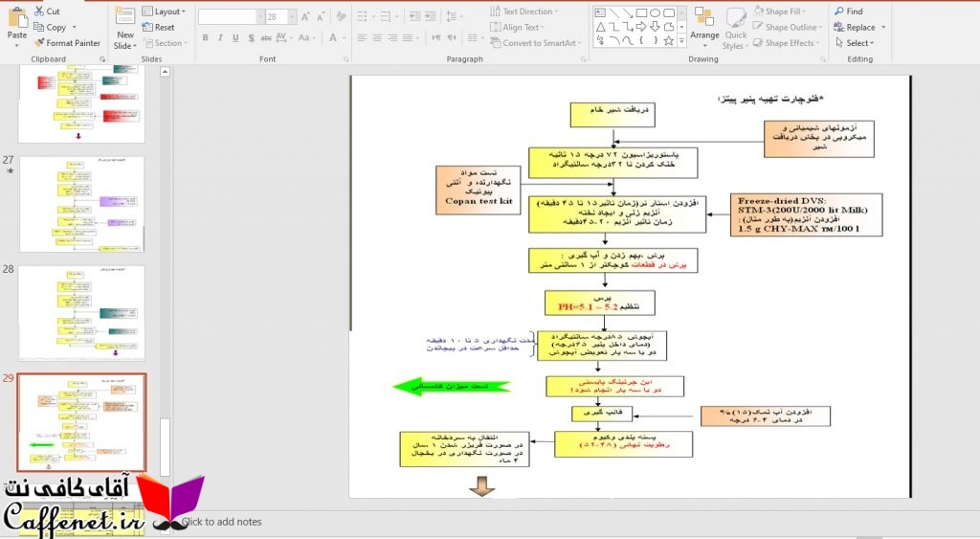The width and height of the screenshot is (980, 539).
Task: Reset the slide layout
Action: [159, 27]
